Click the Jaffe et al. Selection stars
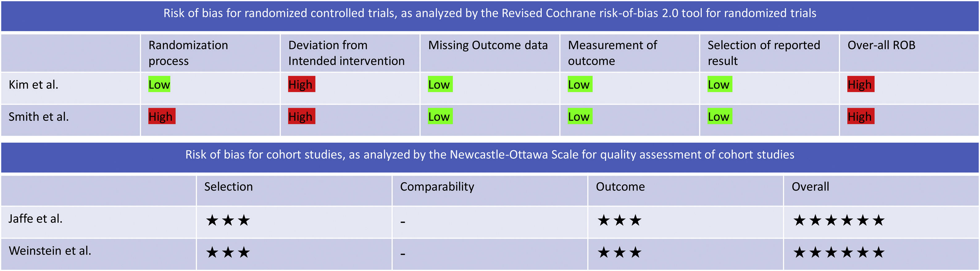The width and height of the screenshot is (980, 271). (228, 220)
